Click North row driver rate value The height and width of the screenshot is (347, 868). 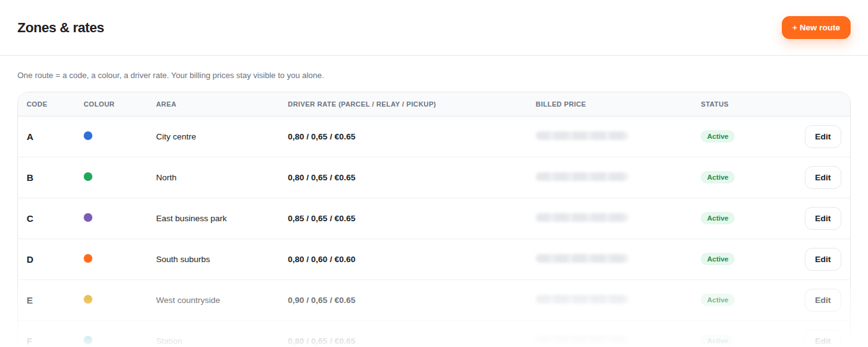(x=322, y=177)
